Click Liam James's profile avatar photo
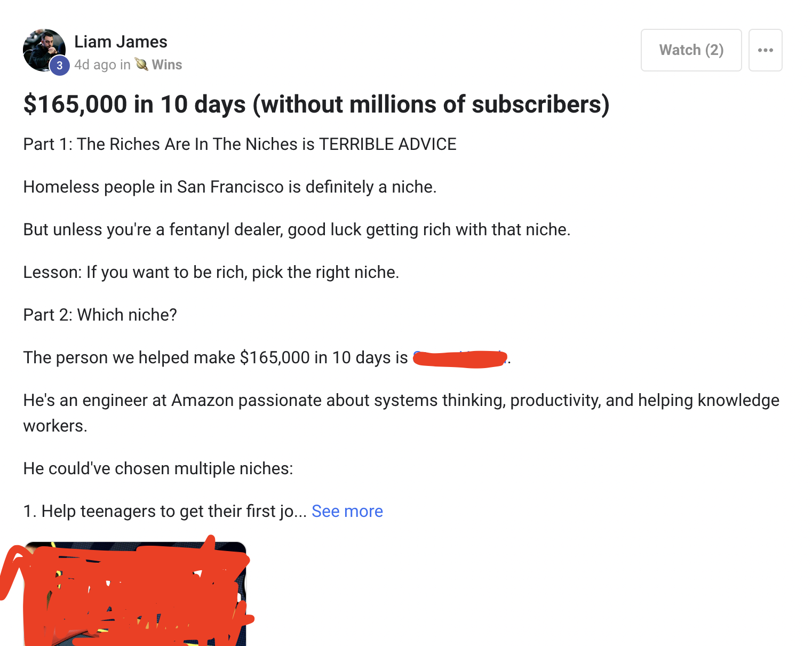This screenshot has height=646, width=812. click(43, 48)
